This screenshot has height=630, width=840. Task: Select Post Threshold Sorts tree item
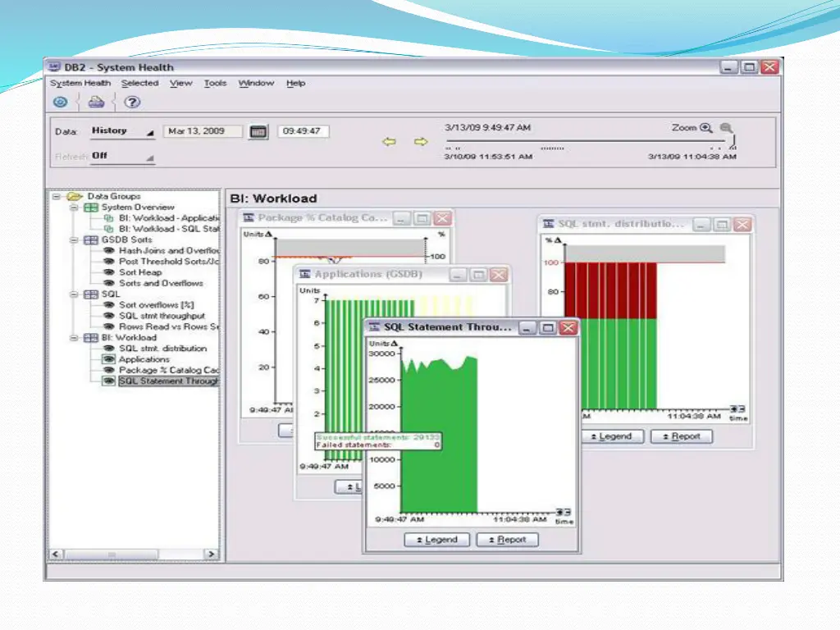click(x=169, y=262)
